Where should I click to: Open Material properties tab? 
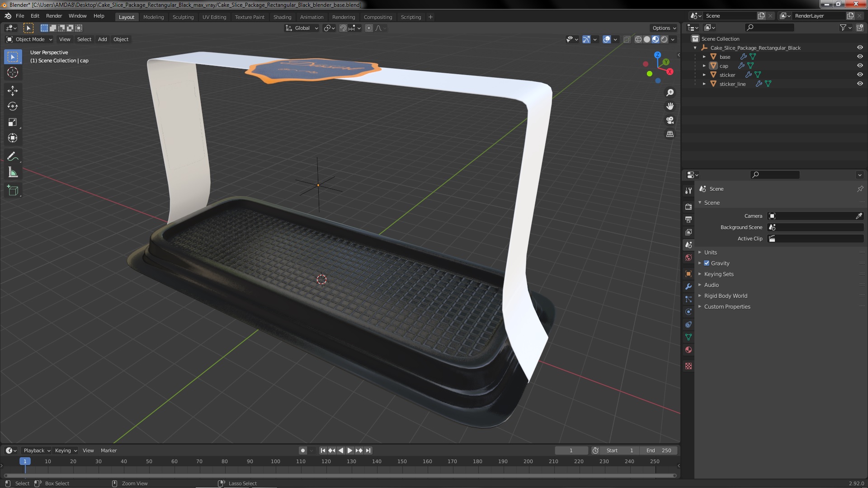[689, 350]
